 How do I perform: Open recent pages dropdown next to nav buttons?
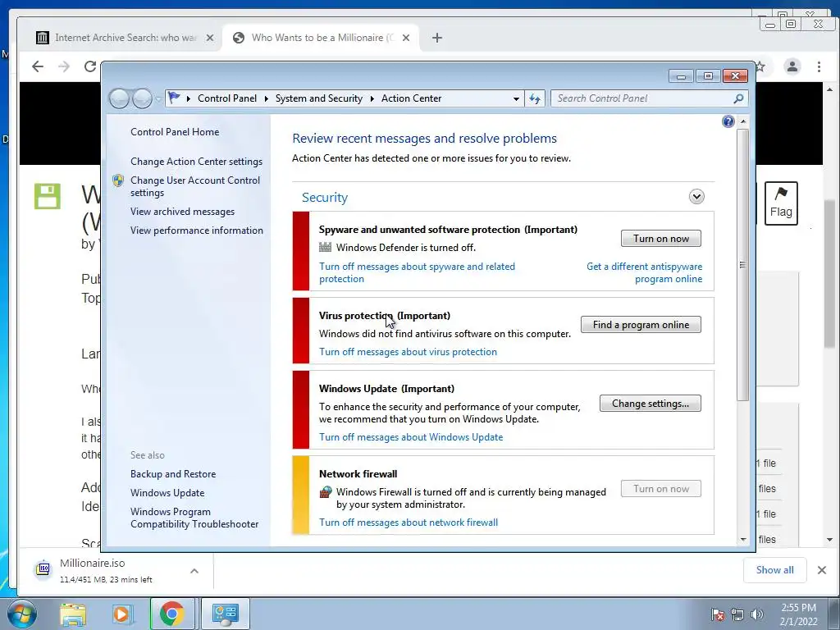coord(158,99)
